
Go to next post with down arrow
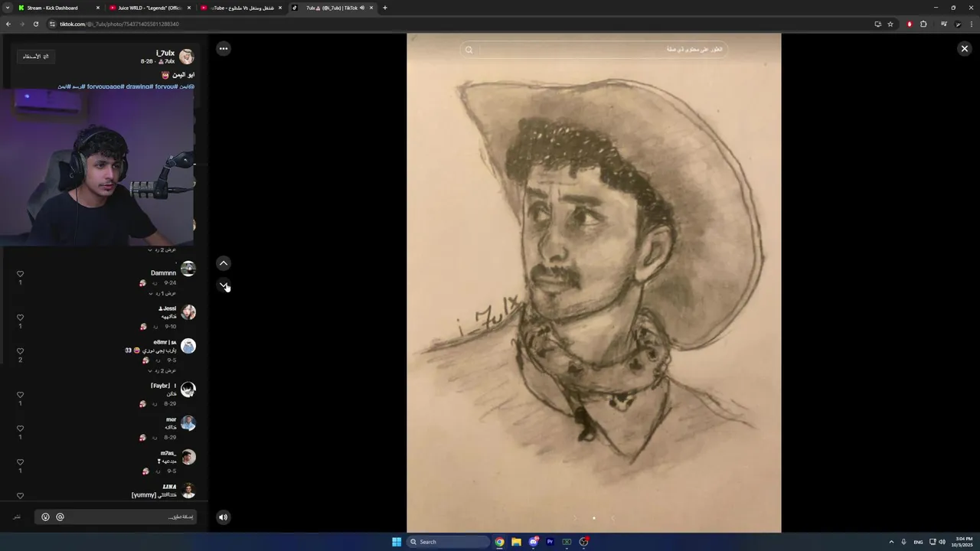click(223, 285)
